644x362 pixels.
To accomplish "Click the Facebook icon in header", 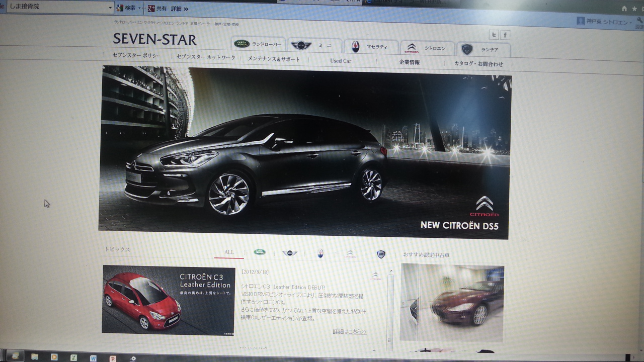I will pyautogui.click(x=505, y=35).
